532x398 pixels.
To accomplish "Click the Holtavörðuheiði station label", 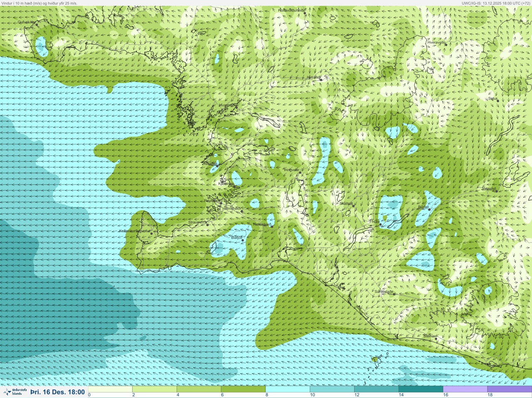I will point(291,10).
